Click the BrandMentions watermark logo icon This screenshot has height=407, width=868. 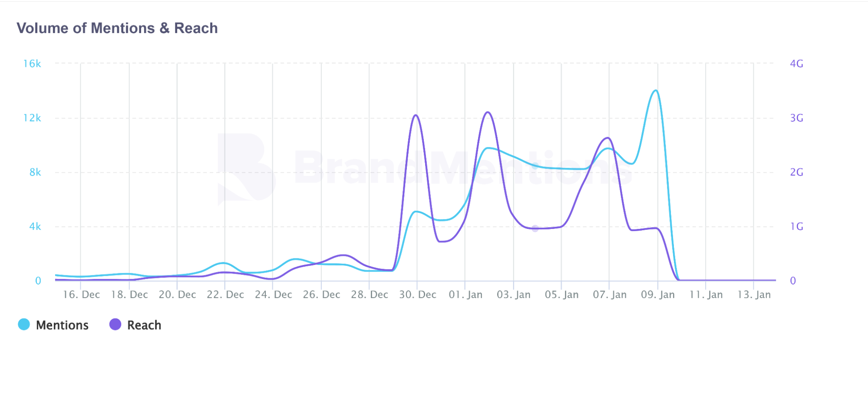point(246,168)
